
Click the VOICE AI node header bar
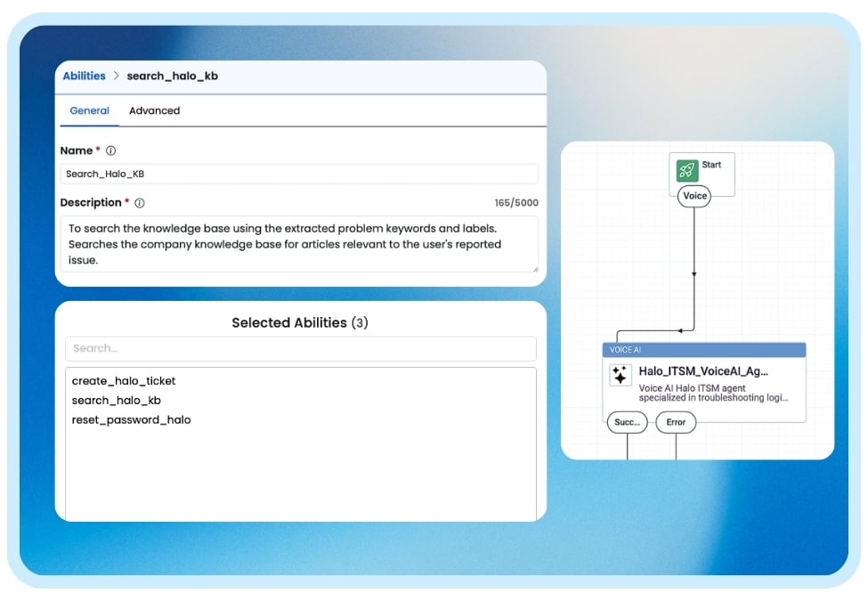point(703,350)
